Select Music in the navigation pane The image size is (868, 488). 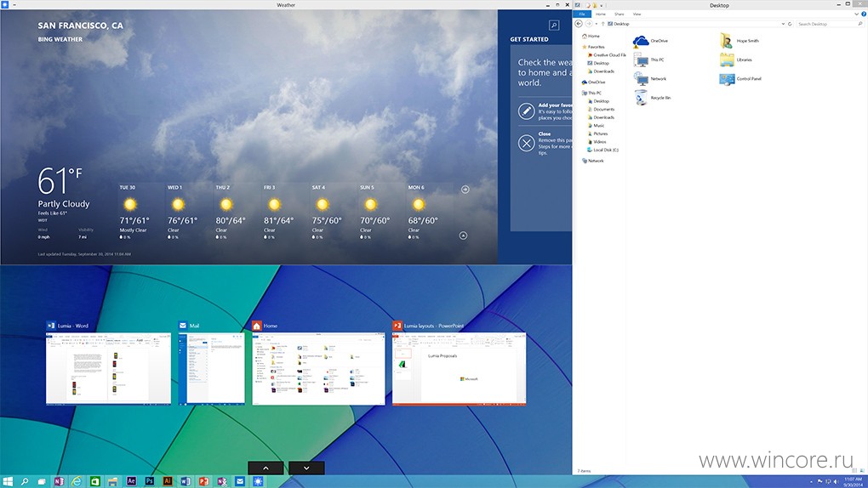tap(597, 126)
